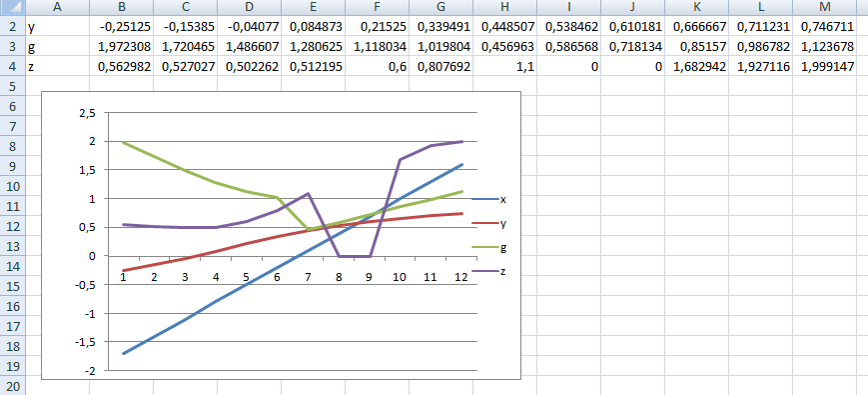Click cell with value 1,280625
868x395 pixels.
(x=314, y=45)
